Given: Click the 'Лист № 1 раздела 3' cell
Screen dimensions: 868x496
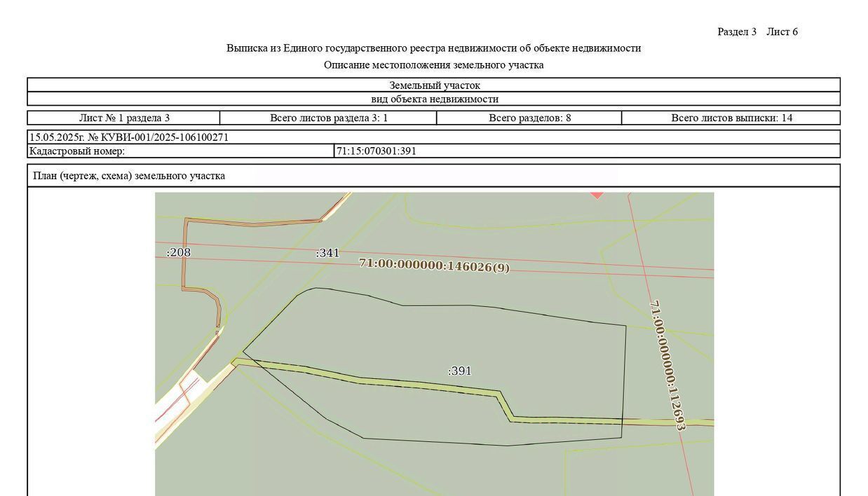Looking at the screenshot, I should 124,118.
